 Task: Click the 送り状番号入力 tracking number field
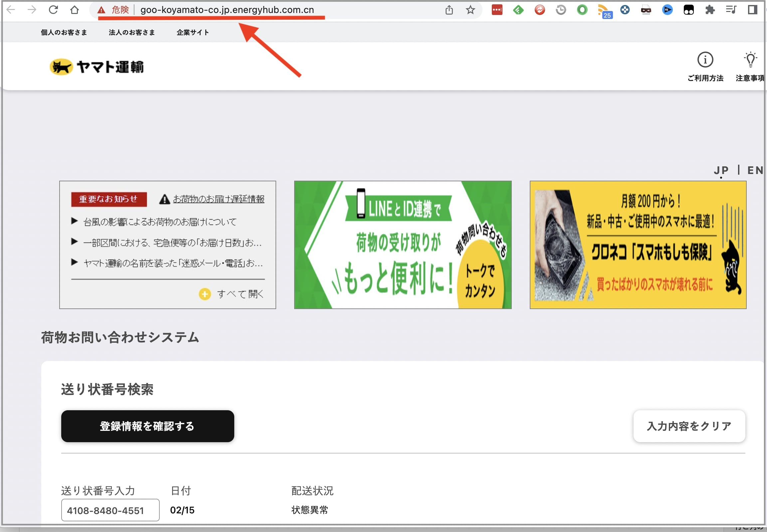pyautogui.click(x=110, y=510)
